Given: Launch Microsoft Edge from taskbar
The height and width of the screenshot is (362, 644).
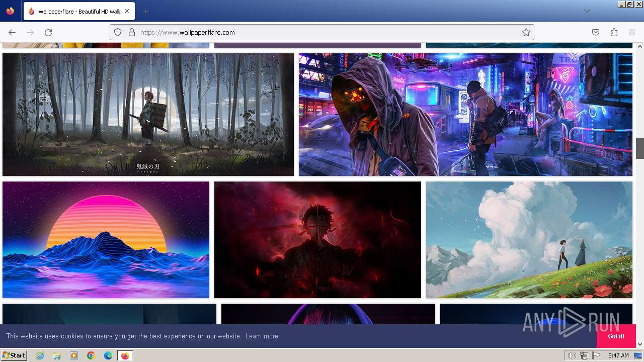Looking at the screenshot, I should click(108, 355).
